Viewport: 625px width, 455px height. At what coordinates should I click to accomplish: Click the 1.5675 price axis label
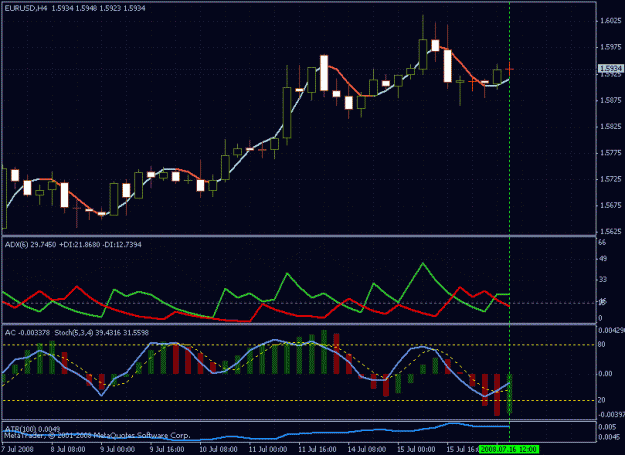click(x=611, y=206)
